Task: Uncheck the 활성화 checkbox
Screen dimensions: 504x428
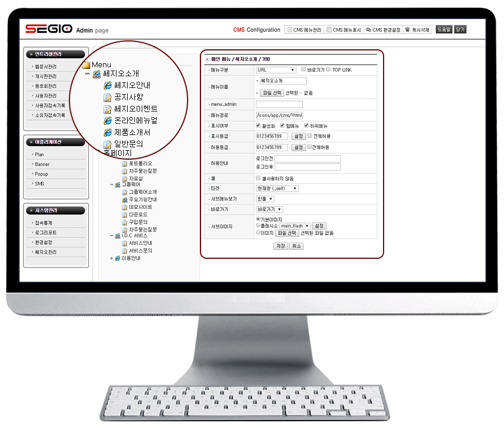Action: click(258, 125)
